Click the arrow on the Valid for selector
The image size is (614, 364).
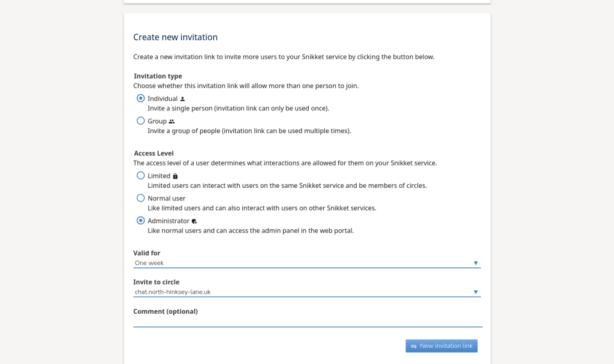click(x=475, y=263)
